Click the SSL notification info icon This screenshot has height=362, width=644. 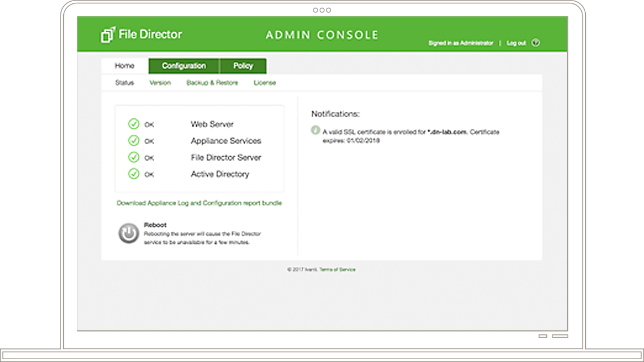point(315,131)
